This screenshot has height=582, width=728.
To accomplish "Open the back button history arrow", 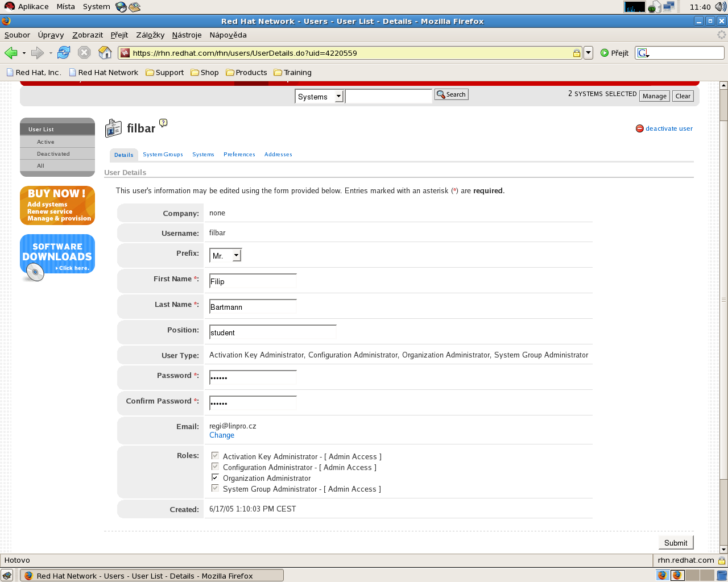I will (x=24, y=53).
